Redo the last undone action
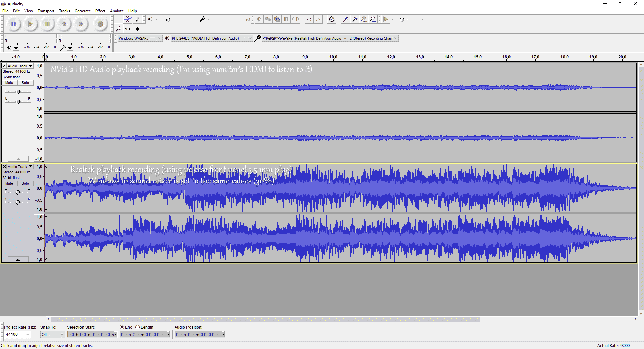The width and height of the screenshot is (644, 349). 318,19
